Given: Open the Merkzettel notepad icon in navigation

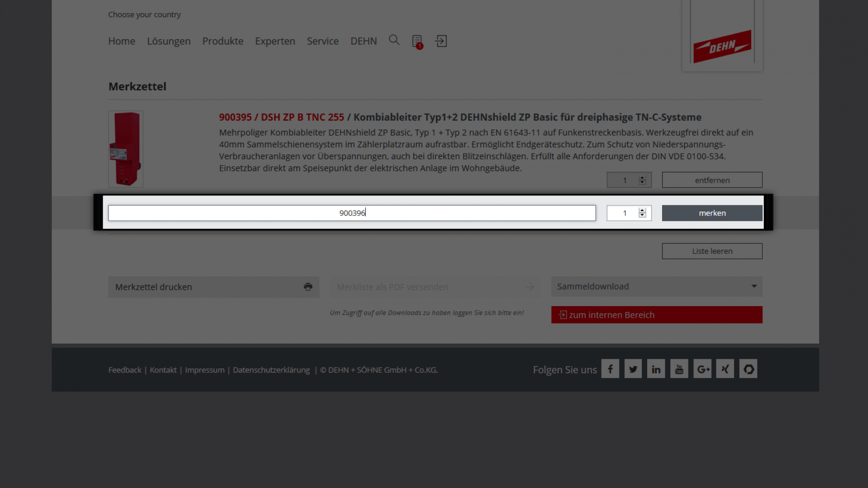Looking at the screenshot, I should click(417, 41).
